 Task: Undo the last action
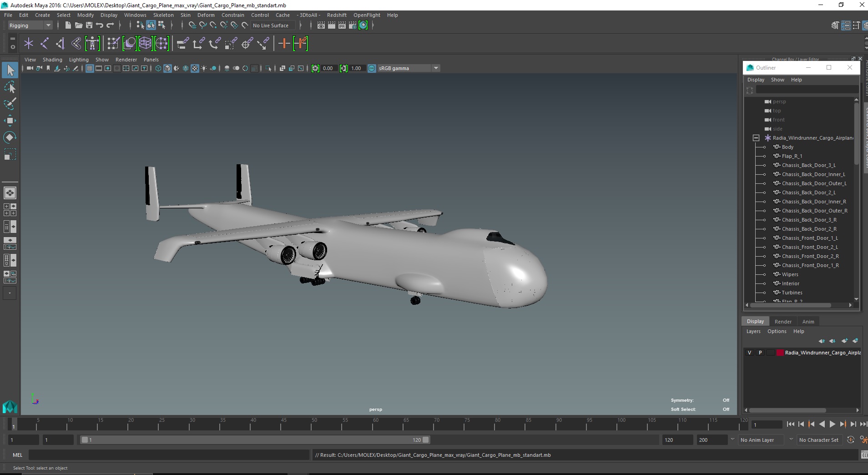[x=99, y=25]
